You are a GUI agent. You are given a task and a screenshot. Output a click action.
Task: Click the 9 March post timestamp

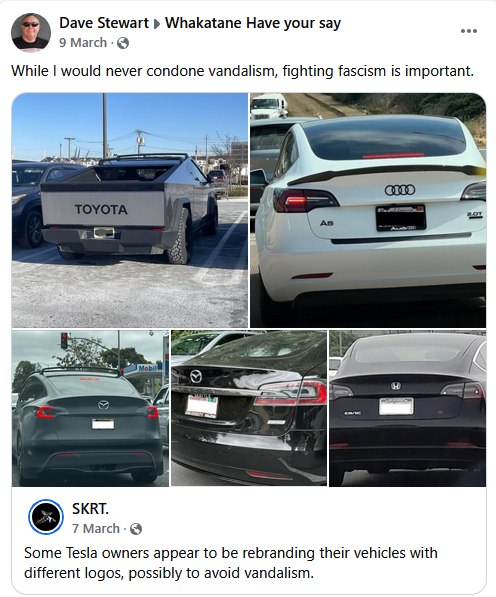[83, 43]
